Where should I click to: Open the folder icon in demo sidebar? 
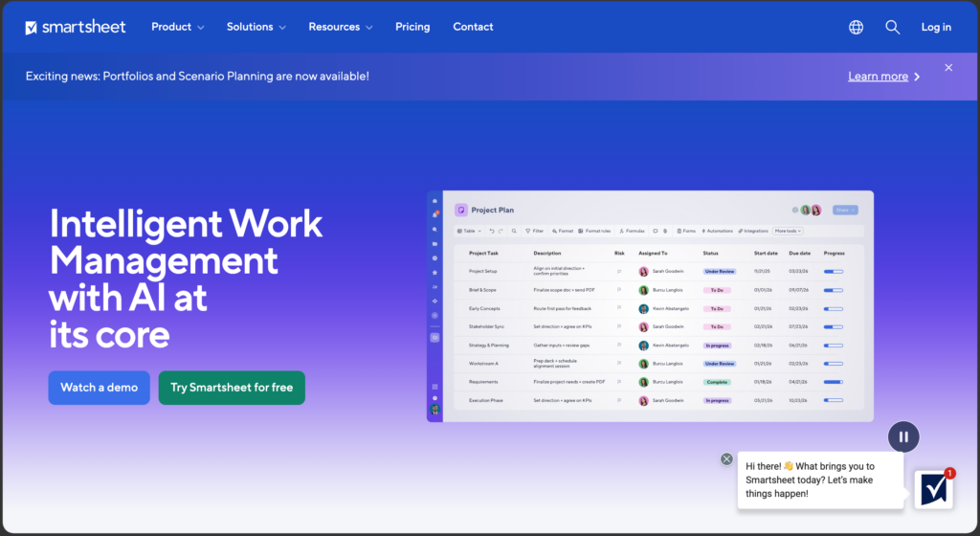(435, 244)
